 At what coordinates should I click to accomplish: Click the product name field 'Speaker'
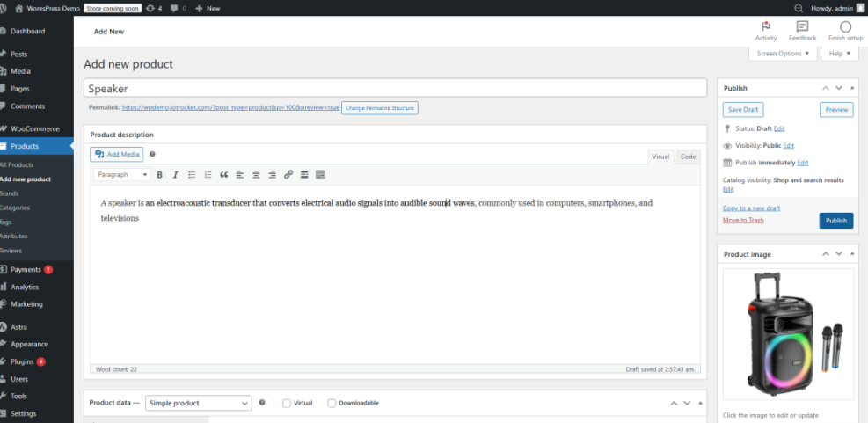[395, 89]
